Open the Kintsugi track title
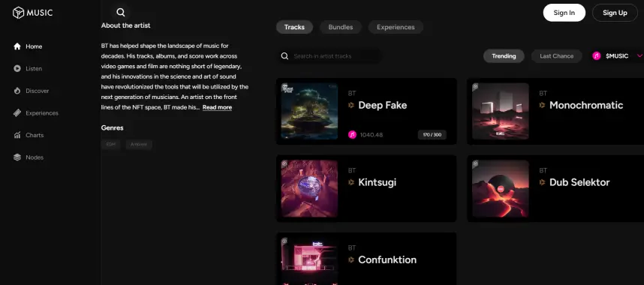This screenshot has height=285, width=644. [377, 182]
